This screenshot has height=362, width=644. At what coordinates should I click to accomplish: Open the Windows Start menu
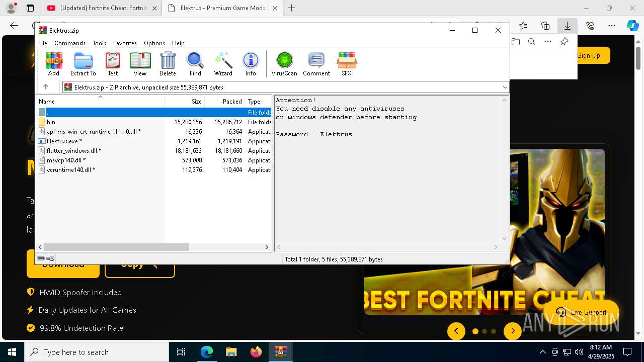pos(12,352)
